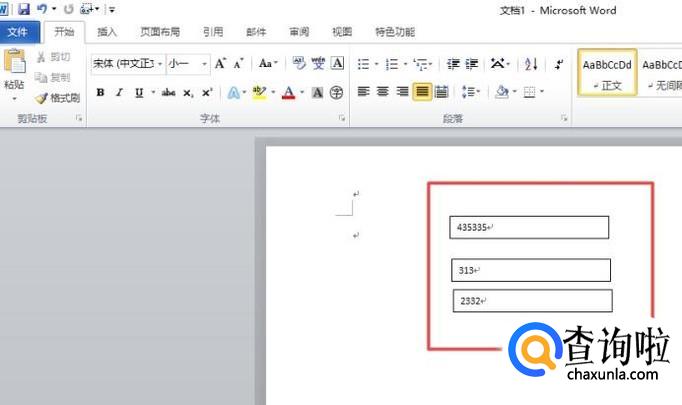The height and width of the screenshot is (405, 682).
Task: Click the Redo icon in the quick access toolbar
Action: [x=68, y=9]
